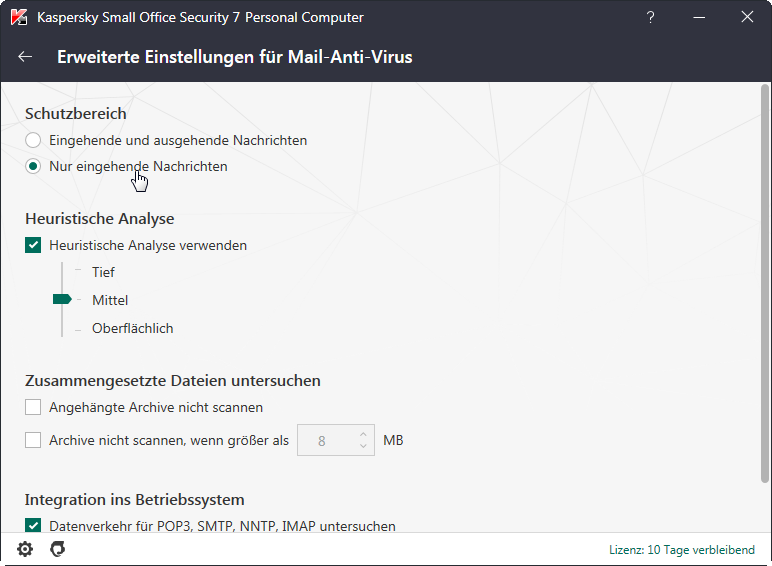Click the 'Lizenz: 10 Tage verbleibend' link
The height and width of the screenshot is (566, 772).
[684, 550]
